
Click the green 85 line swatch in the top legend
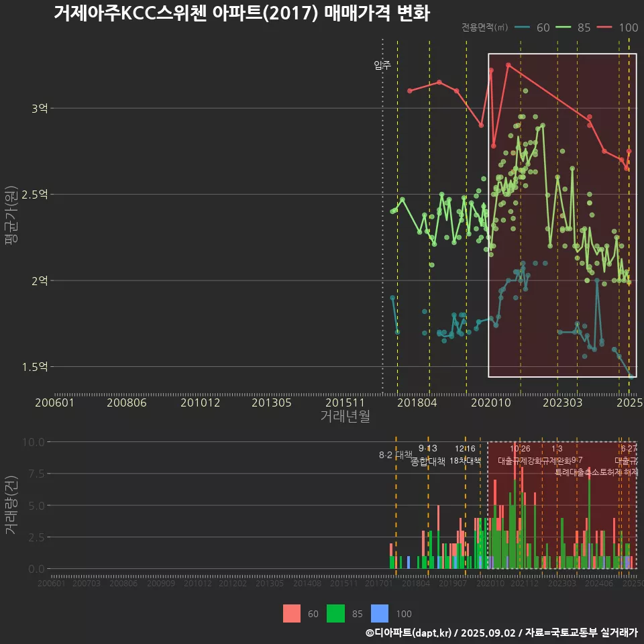(563, 28)
